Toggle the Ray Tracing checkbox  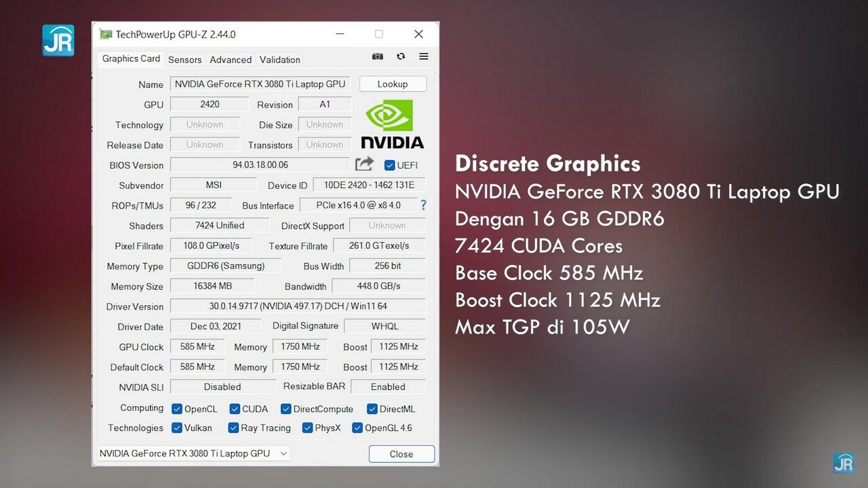(233, 428)
